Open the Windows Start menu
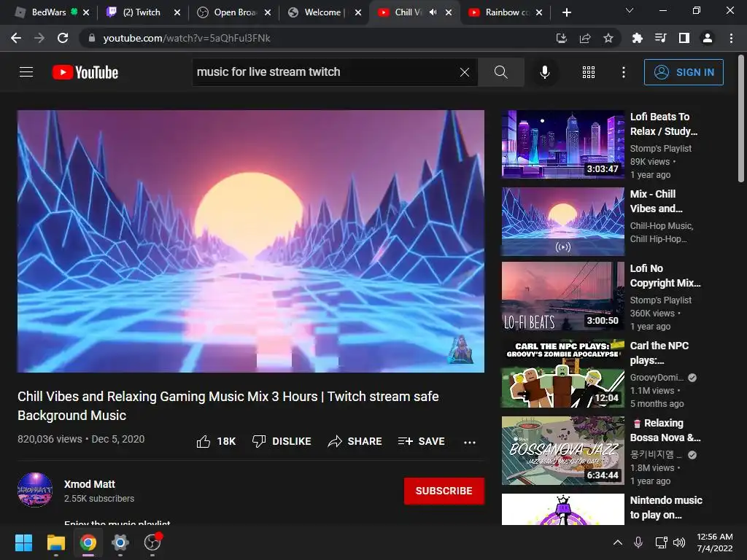747x560 pixels. point(23,542)
